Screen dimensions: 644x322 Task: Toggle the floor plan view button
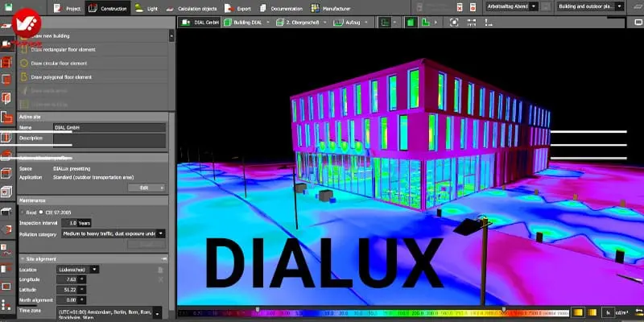click(385, 23)
